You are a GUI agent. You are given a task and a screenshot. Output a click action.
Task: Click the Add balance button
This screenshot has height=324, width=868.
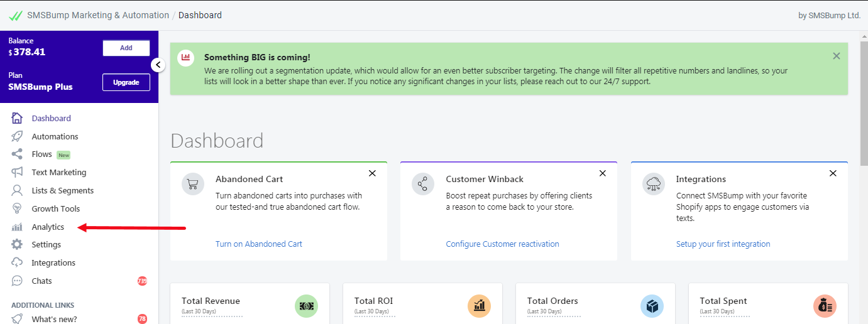[x=126, y=48]
